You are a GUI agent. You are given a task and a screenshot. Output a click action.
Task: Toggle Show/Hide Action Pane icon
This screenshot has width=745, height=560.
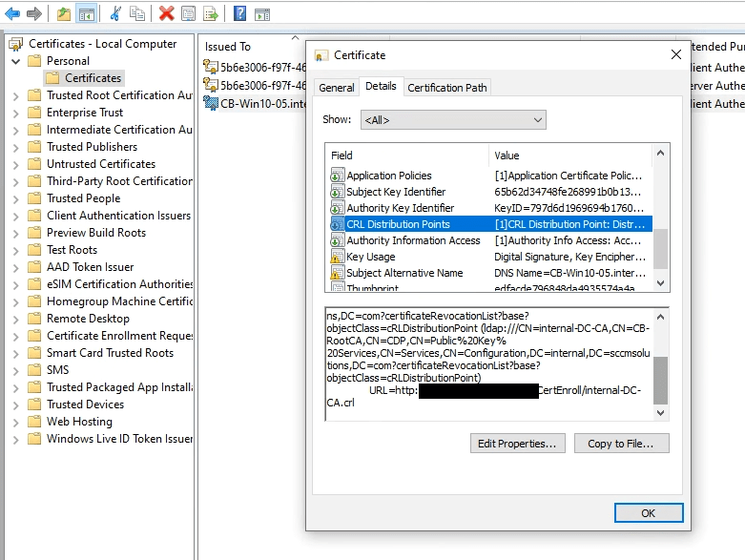(x=262, y=14)
